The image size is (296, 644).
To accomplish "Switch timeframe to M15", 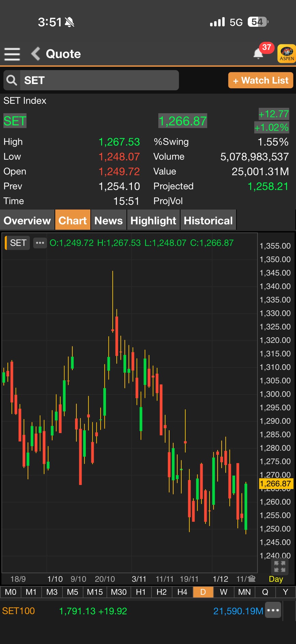I will click(x=94, y=592).
